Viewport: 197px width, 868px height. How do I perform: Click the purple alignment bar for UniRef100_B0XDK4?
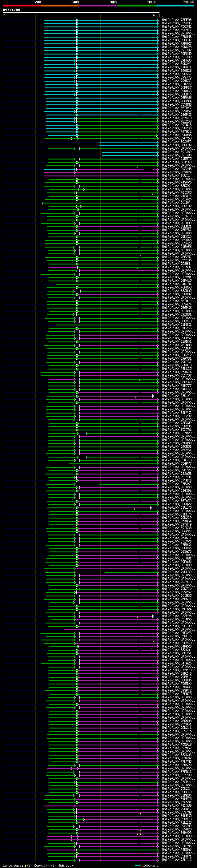[101, 172]
